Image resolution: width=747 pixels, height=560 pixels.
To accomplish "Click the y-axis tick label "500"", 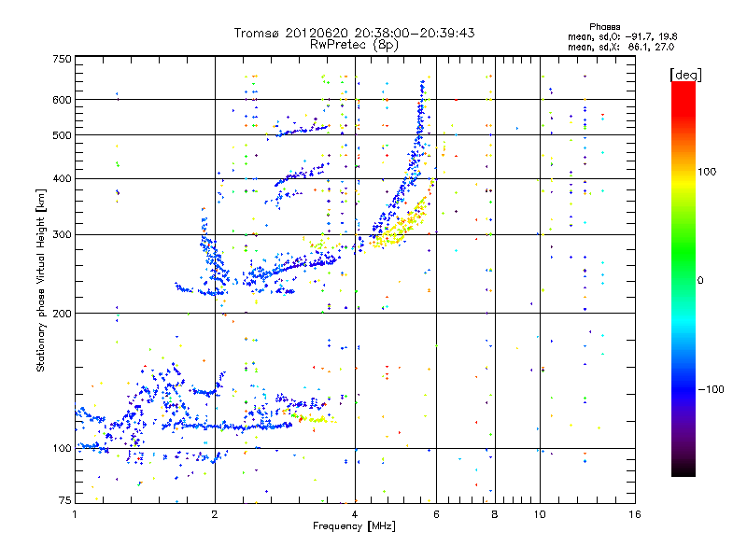I will (62, 135).
